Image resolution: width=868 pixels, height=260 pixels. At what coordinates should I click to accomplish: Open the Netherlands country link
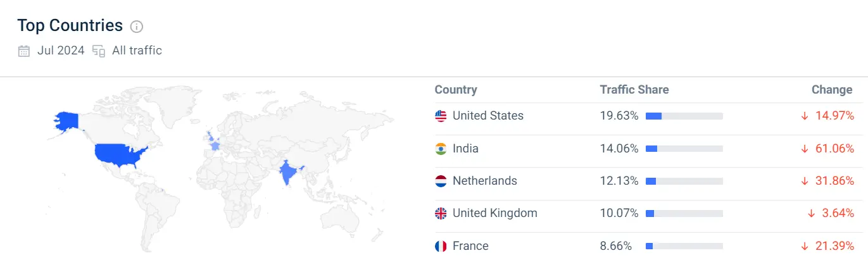(484, 181)
